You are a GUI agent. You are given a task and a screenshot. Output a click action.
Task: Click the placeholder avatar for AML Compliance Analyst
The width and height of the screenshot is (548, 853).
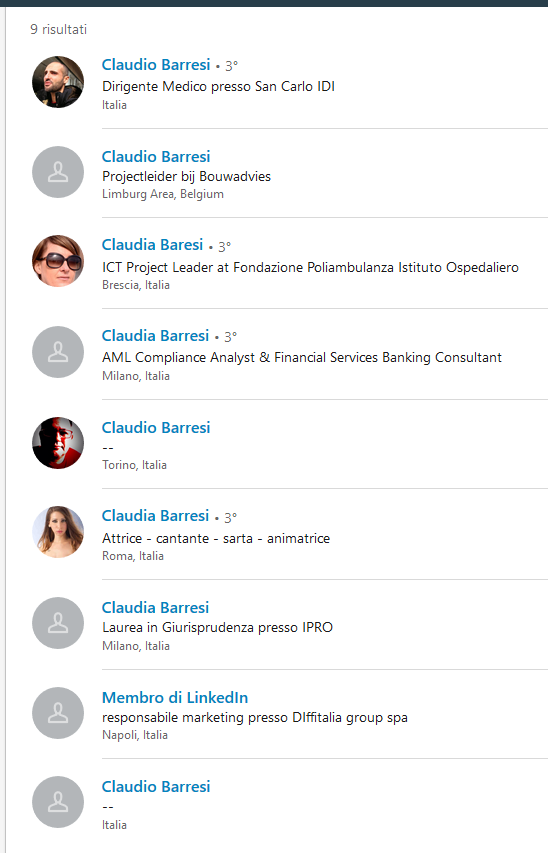click(x=58, y=352)
